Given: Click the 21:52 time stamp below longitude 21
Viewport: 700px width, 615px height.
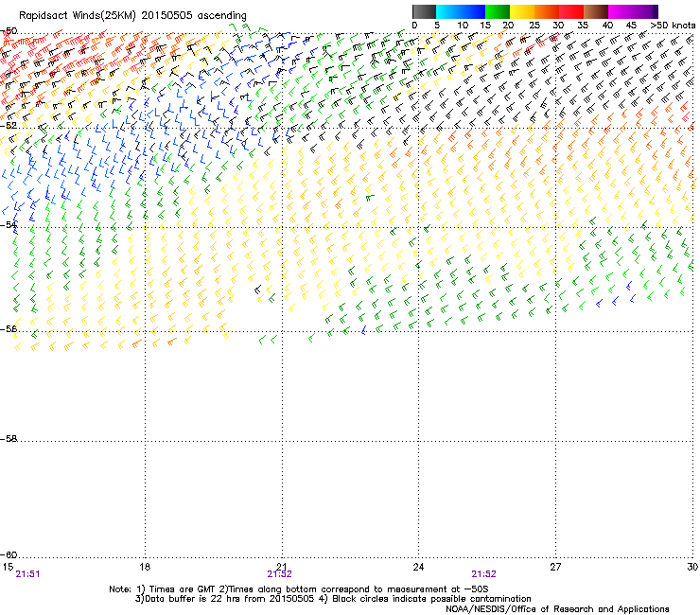Looking at the screenshot, I should tap(279, 574).
